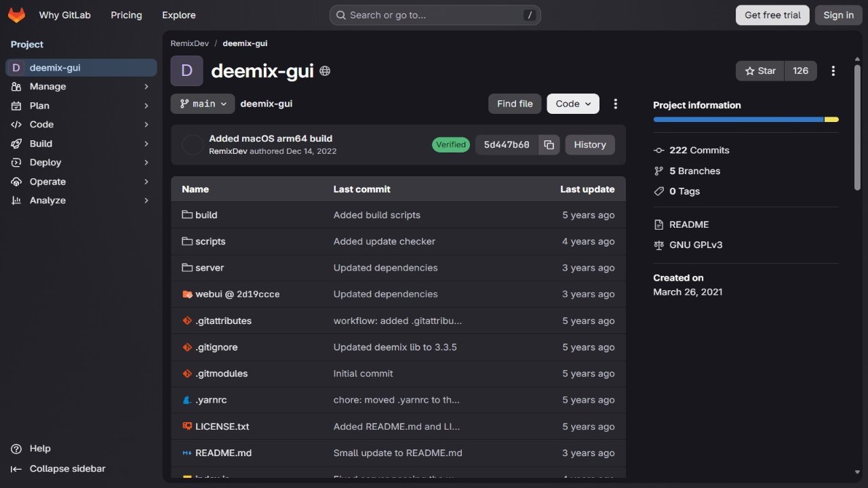Click the webui submodule icon

pyautogui.click(x=187, y=294)
